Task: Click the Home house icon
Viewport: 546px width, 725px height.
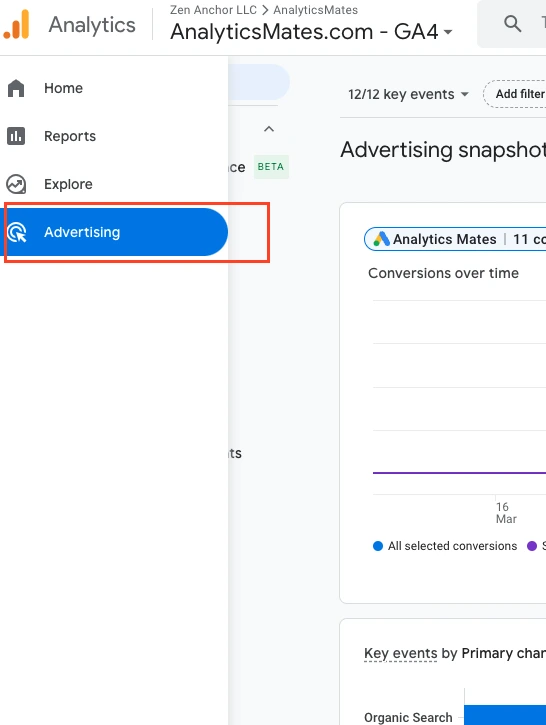Action: tap(16, 88)
